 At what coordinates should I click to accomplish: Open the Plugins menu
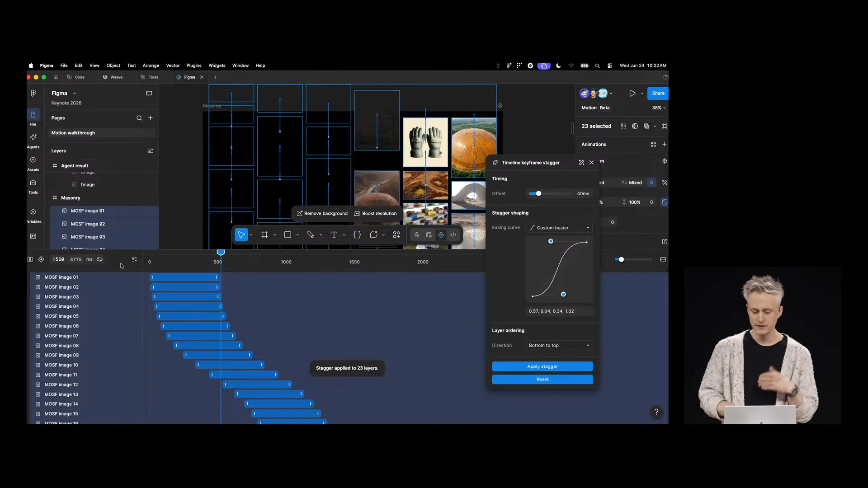point(194,66)
